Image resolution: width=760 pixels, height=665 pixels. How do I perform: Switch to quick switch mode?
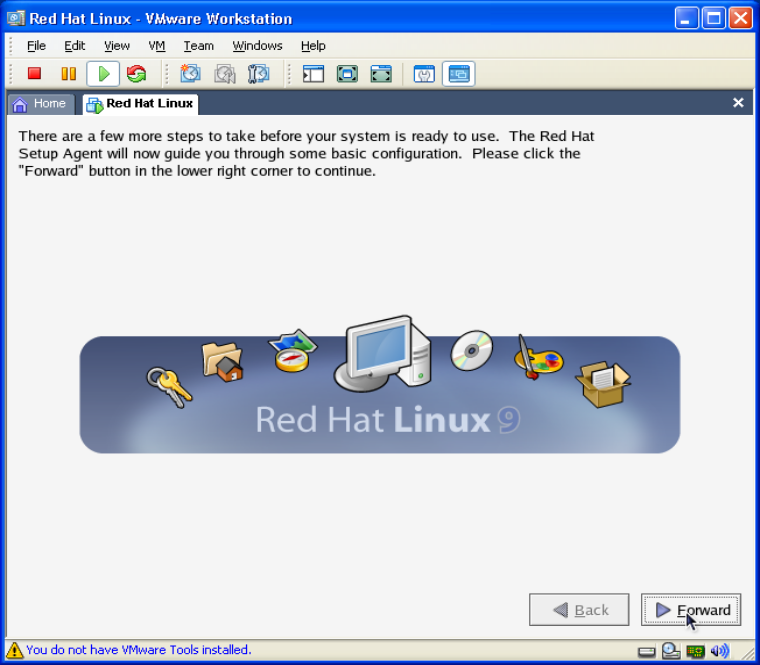(x=381, y=73)
